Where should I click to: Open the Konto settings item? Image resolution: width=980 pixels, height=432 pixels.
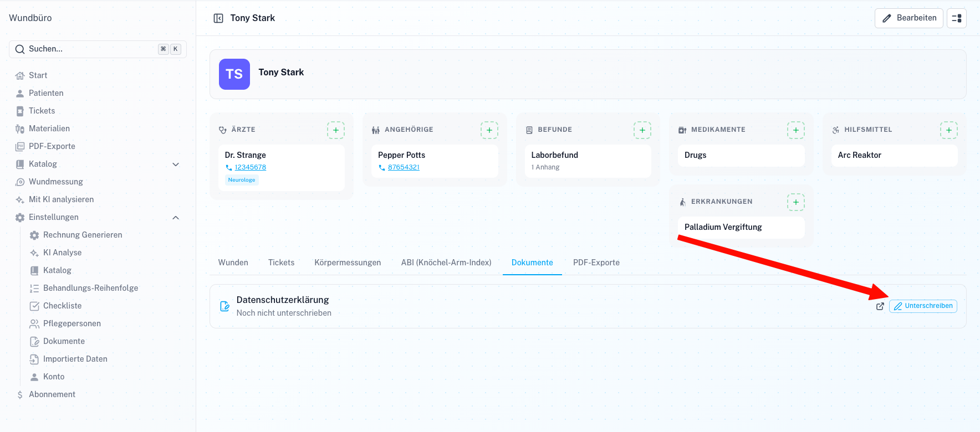coord(54,377)
